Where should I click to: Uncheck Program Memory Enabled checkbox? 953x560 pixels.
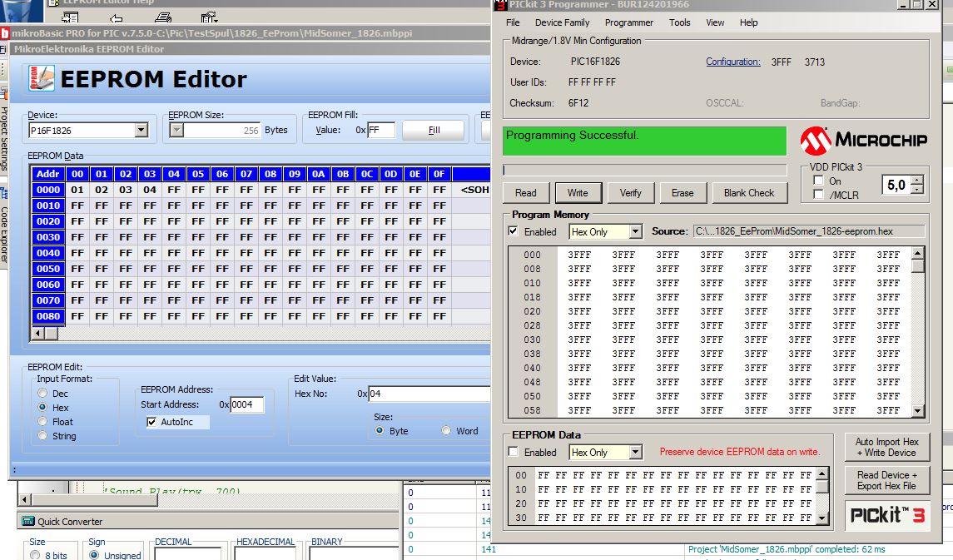514,230
